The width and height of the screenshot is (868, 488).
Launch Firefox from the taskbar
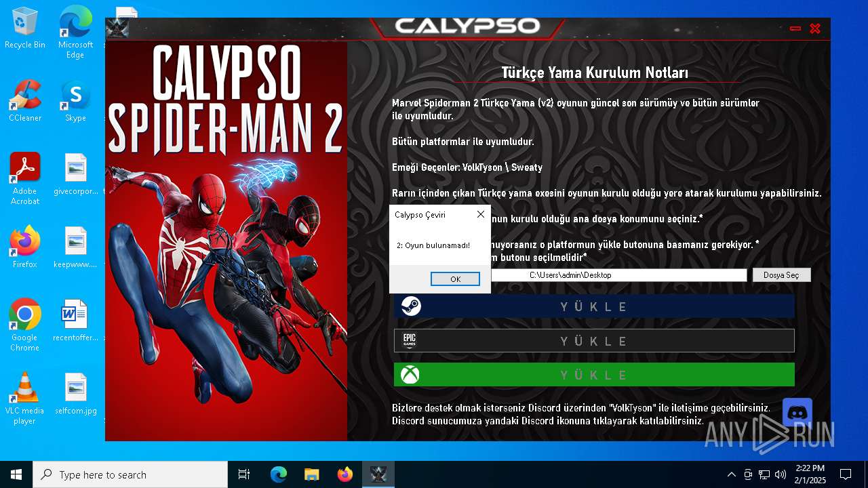point(344,474)
